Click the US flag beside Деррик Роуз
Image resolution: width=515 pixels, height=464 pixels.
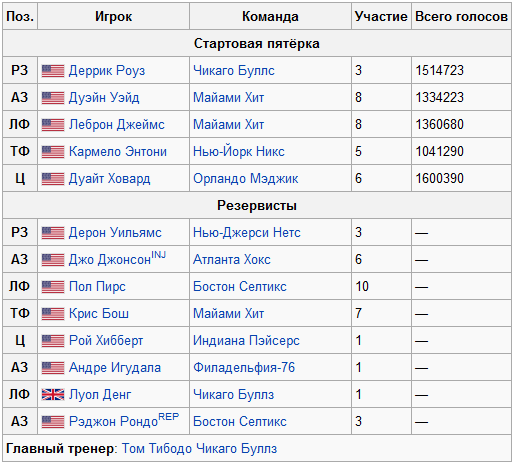[x=53, y=71]
